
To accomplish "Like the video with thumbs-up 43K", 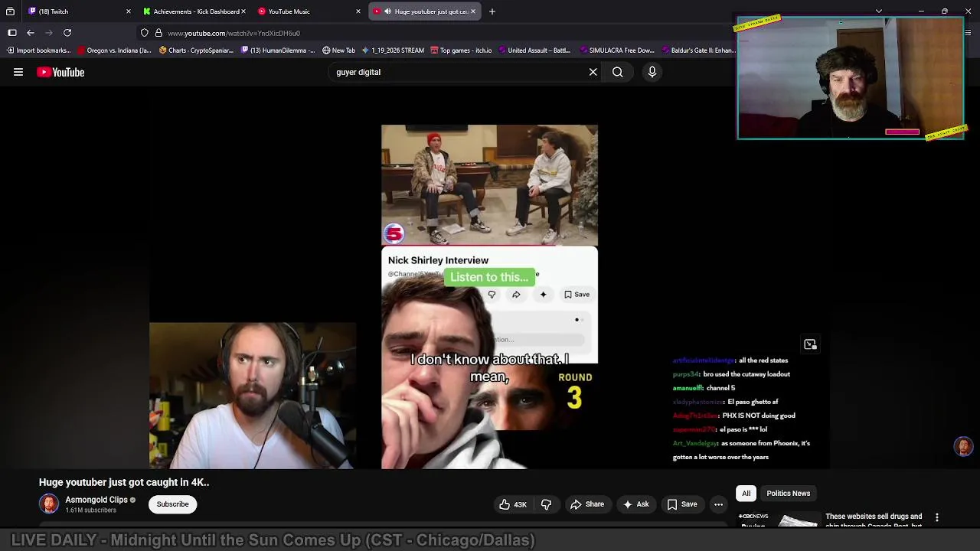I will (x=512, y=504).
